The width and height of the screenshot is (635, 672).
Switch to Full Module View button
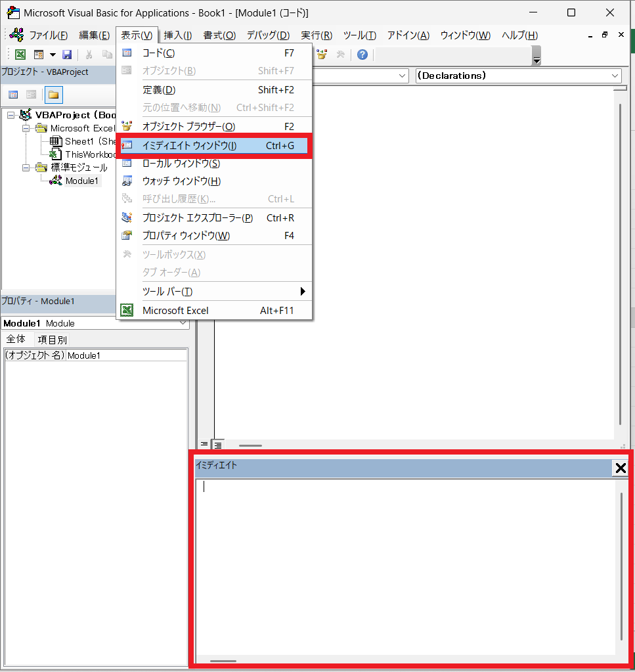pyautogui.click(x=218, y=445)
